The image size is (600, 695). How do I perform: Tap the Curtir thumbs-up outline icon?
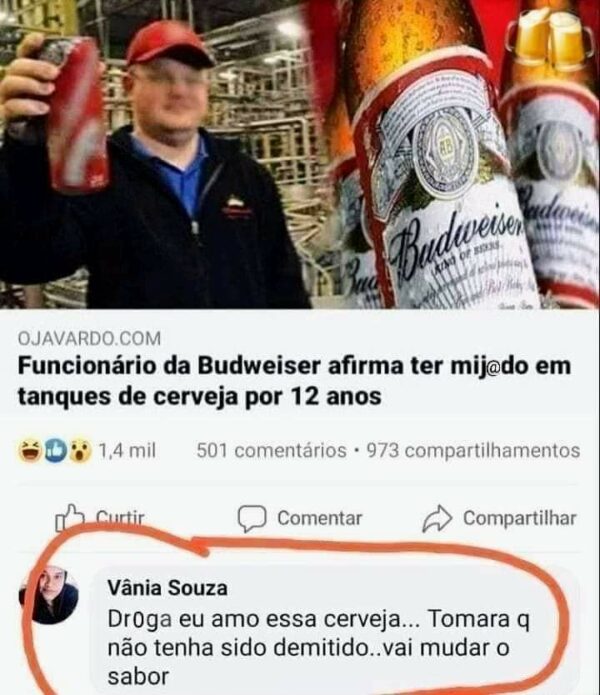tap(70, 517)
